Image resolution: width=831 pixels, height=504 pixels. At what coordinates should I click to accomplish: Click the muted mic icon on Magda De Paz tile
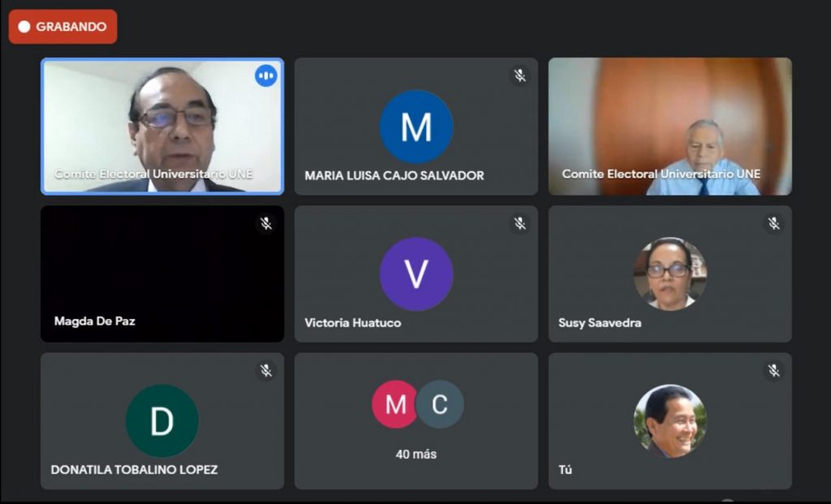(266, 223)
